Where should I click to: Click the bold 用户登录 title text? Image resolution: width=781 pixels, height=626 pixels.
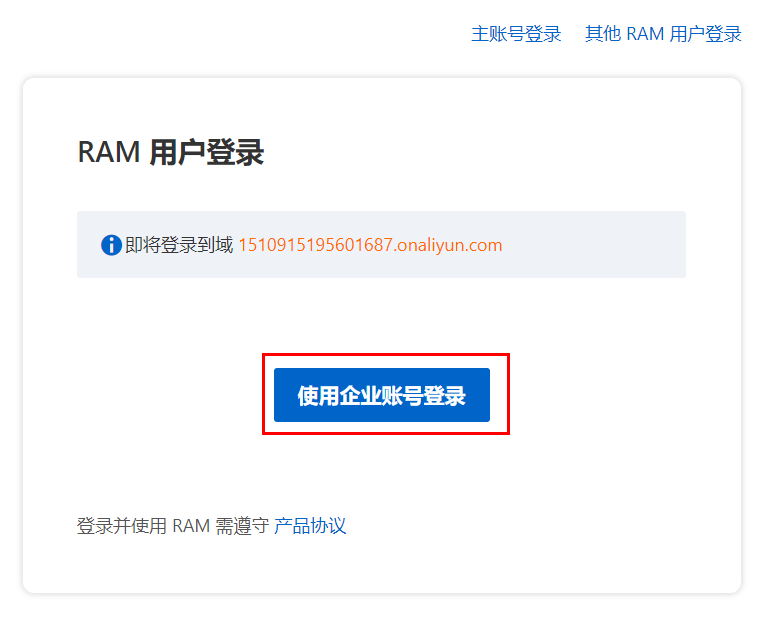207,152
